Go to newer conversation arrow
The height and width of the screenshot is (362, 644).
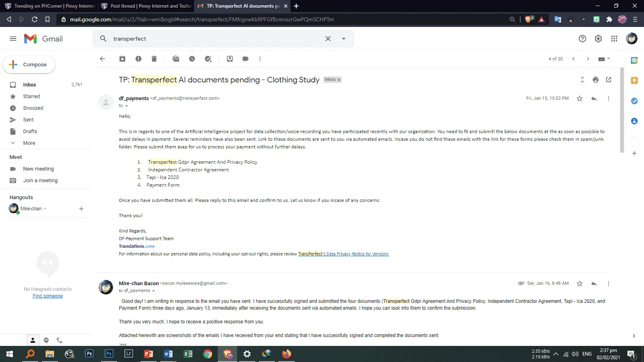(574, 59)
